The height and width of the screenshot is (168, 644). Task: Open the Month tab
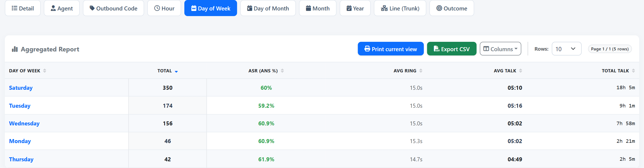[x=318, y=8]
